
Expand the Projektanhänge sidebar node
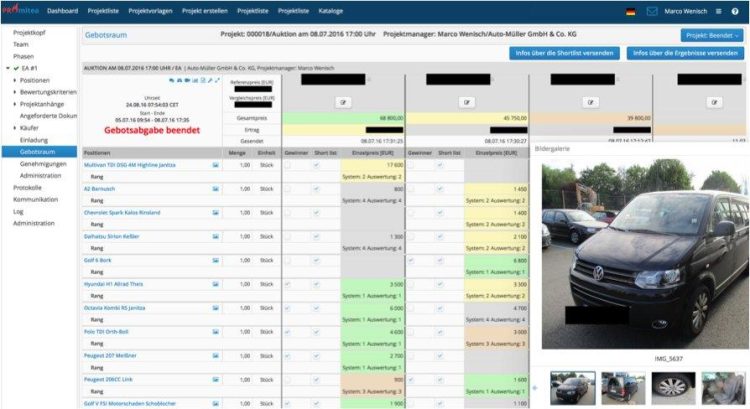click(x=15, y=104)
